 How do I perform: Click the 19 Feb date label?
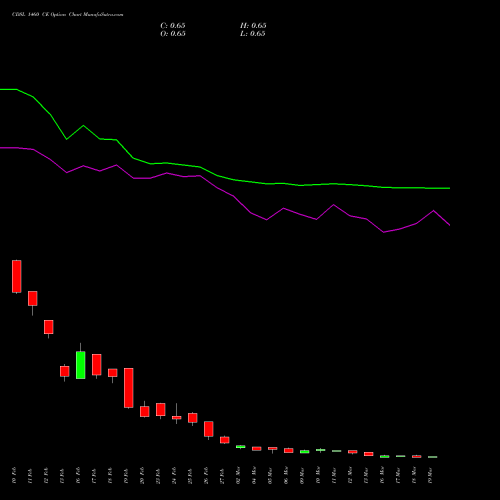coord(126,475)
